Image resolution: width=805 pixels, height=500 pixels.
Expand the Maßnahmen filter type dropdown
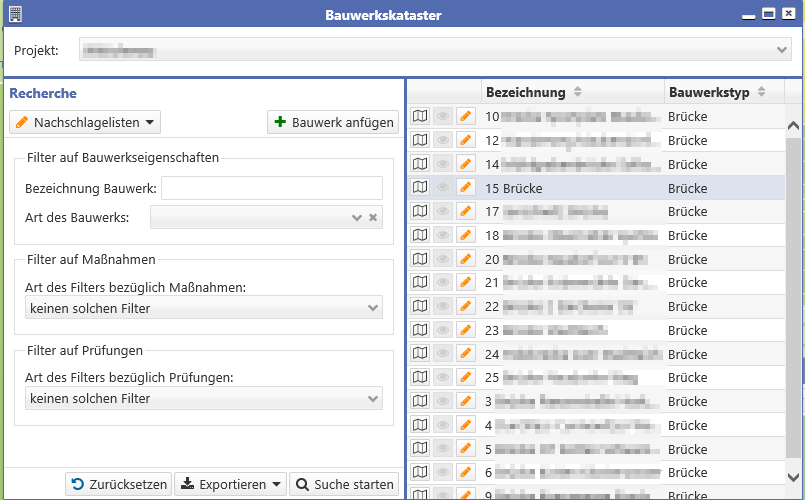point(373,309)
